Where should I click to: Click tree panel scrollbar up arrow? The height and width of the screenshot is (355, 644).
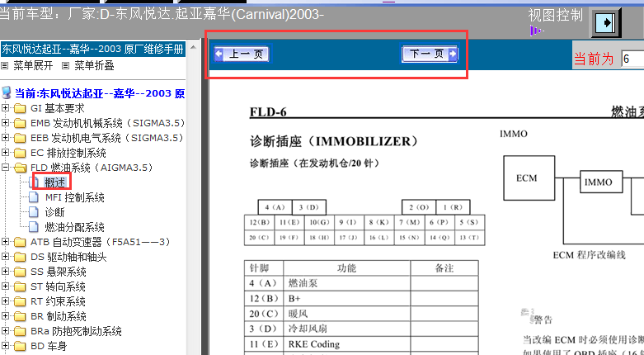pos(193,47)
